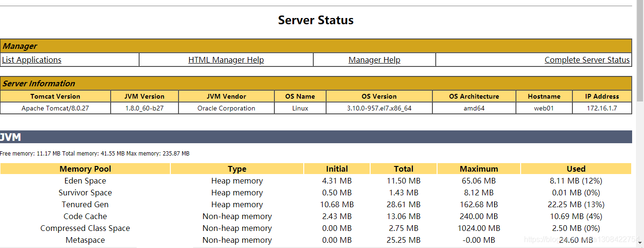Select Compressed Class Space maximum 1024.00 MB
Screen dimensions: 644x248
[x=479, y=228]
